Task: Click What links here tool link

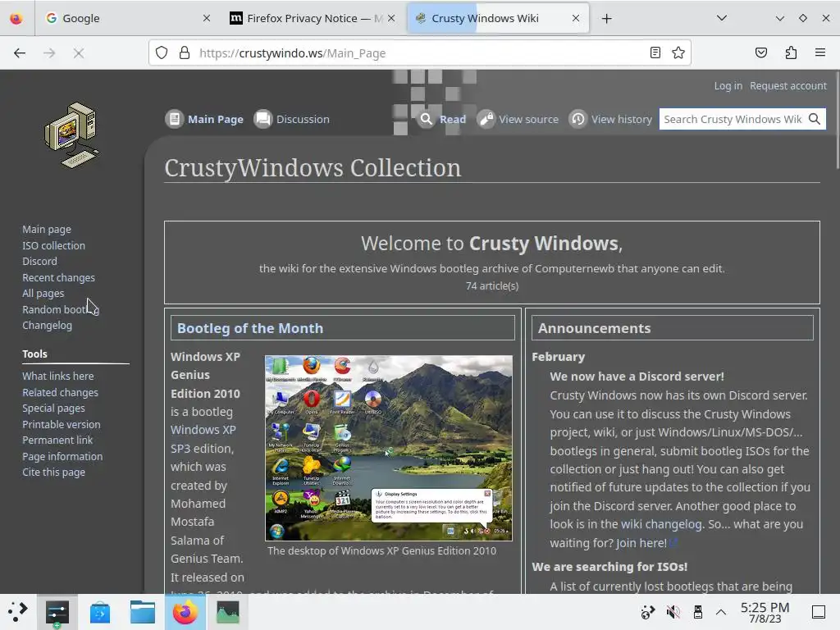Action: tap(58, 376)
